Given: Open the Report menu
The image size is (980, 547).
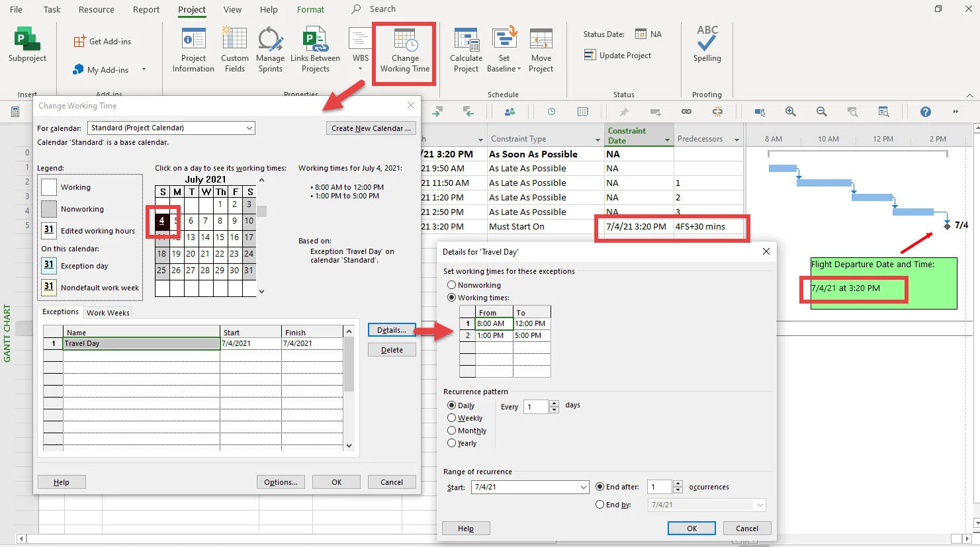Looking at the screenshot, I should tap(146, 9).
